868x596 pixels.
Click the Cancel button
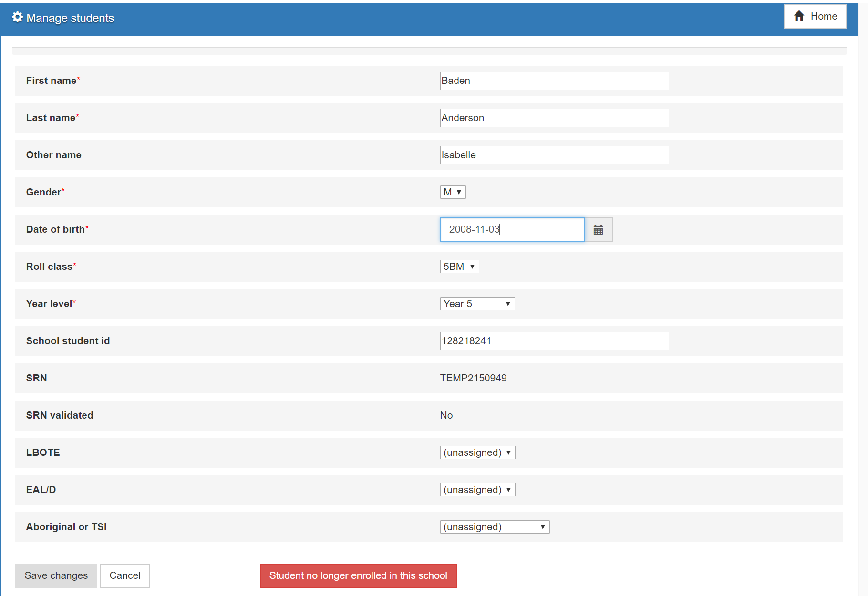click(x=125, y=575)
